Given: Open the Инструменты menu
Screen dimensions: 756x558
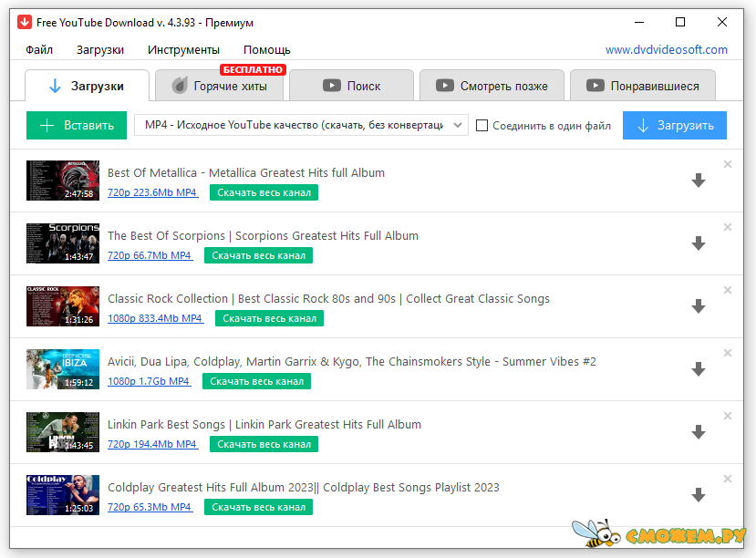Looking at the screenshot, I should pos(183,49).
